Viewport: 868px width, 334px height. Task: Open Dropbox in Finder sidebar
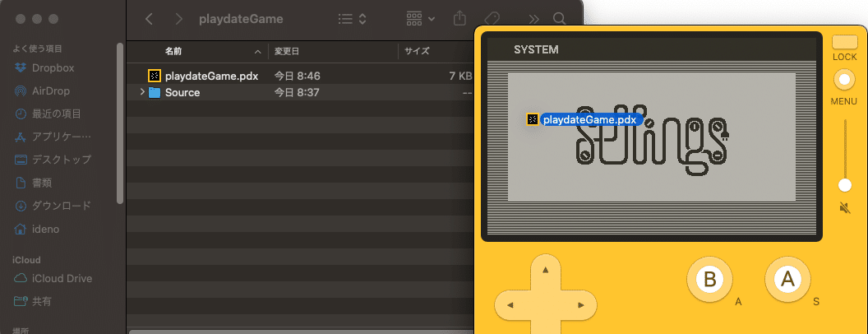pos(53,68)
